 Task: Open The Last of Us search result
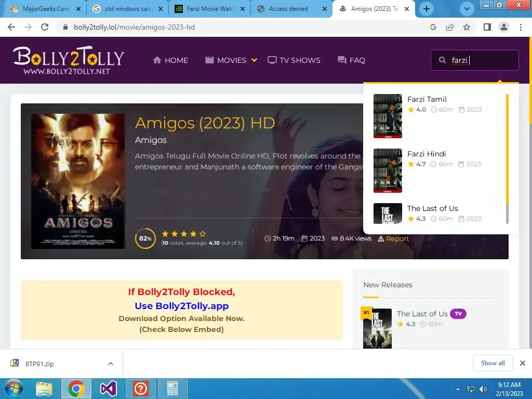(x=433, y=208)
